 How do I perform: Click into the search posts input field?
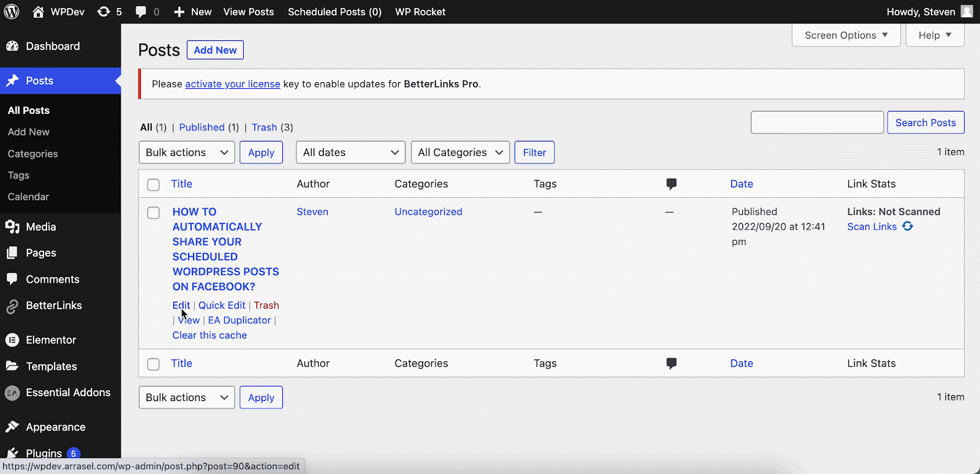pos(817,122)
